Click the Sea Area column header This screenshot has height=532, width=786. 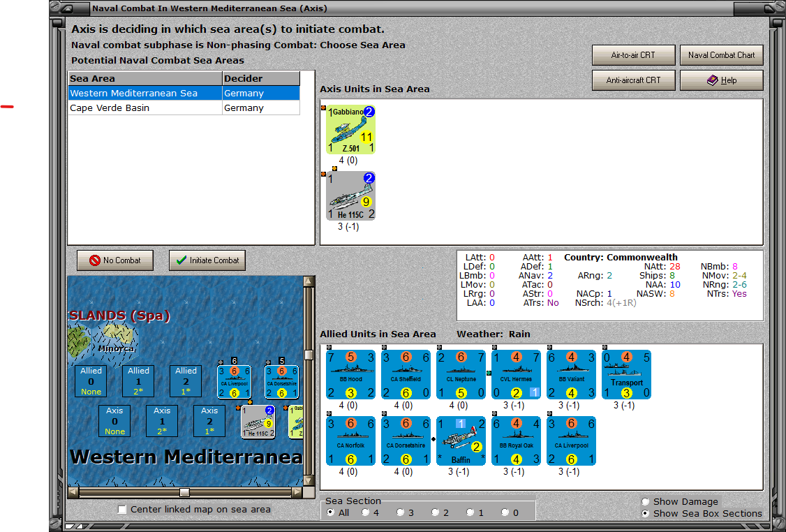tap(145, 78)
